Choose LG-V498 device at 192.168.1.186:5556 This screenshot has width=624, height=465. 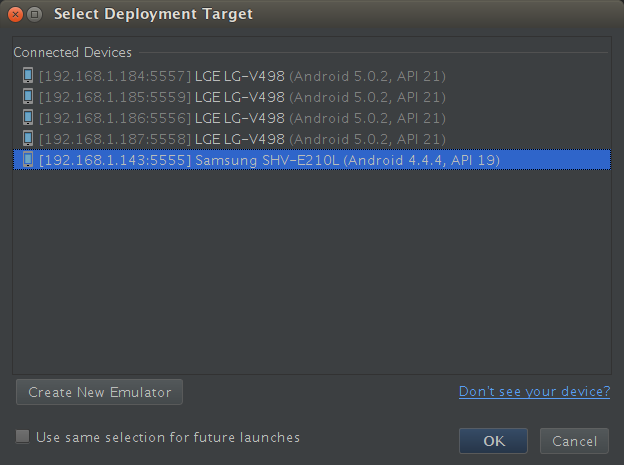tap(312, 118)
